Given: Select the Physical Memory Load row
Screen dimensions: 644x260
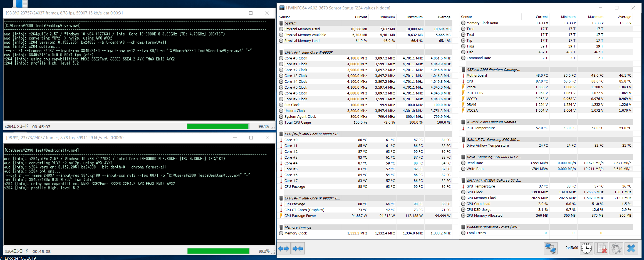Looking at the screenshot, I should pos(365,41).
